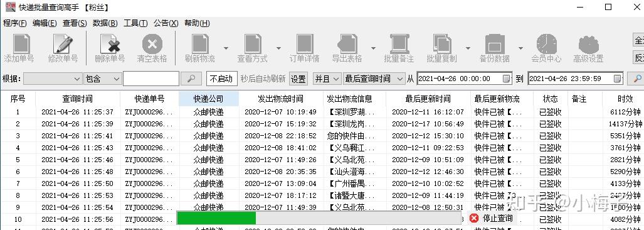Open the 最后查询时间 dropdown
Screen dimensions: 644x230
374,78
